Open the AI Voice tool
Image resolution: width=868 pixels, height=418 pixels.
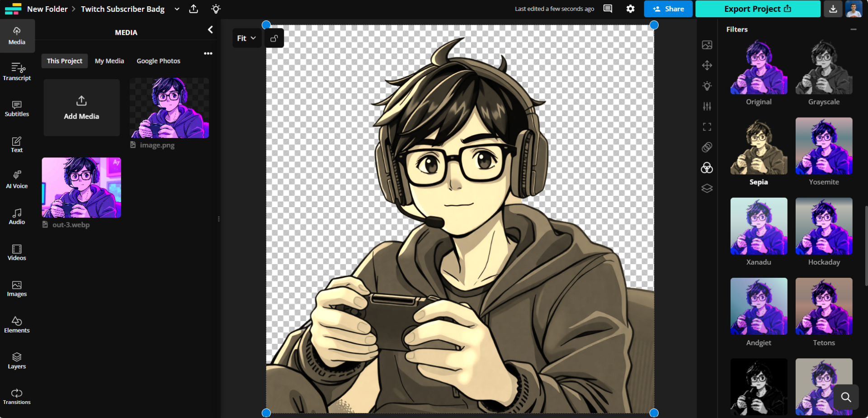coord(17,179)
